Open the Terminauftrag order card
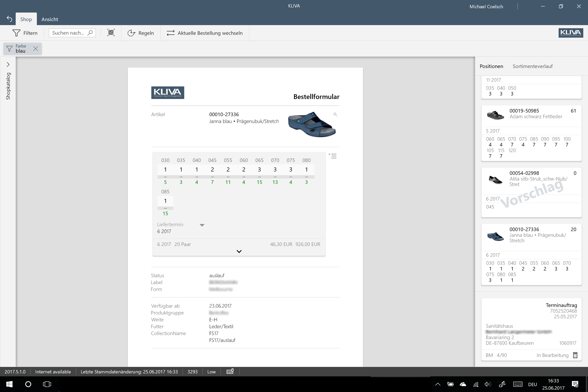The image size is (588, 392). pyautogui.click(x=531, y=329)
